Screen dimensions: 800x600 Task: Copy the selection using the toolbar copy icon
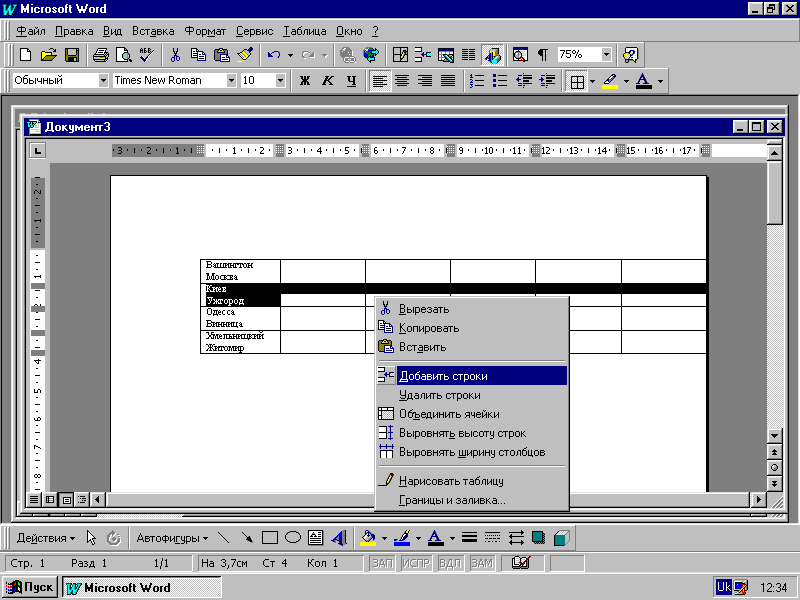(x=198, y=55)
